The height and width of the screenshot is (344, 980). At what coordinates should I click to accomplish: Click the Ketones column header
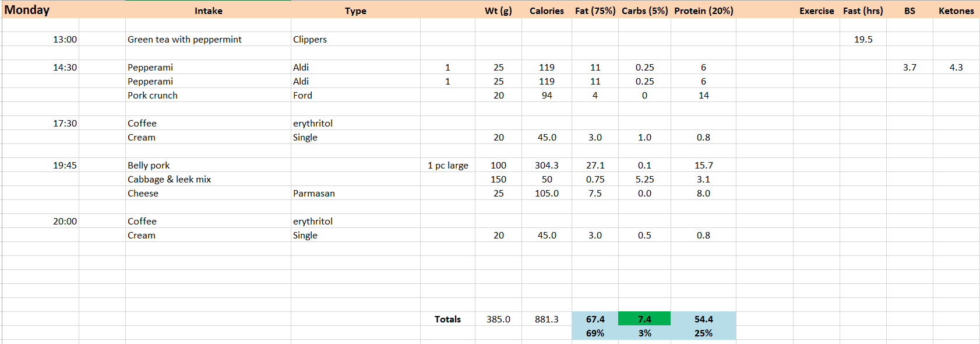pyautogui.click(x=956, y=10)
